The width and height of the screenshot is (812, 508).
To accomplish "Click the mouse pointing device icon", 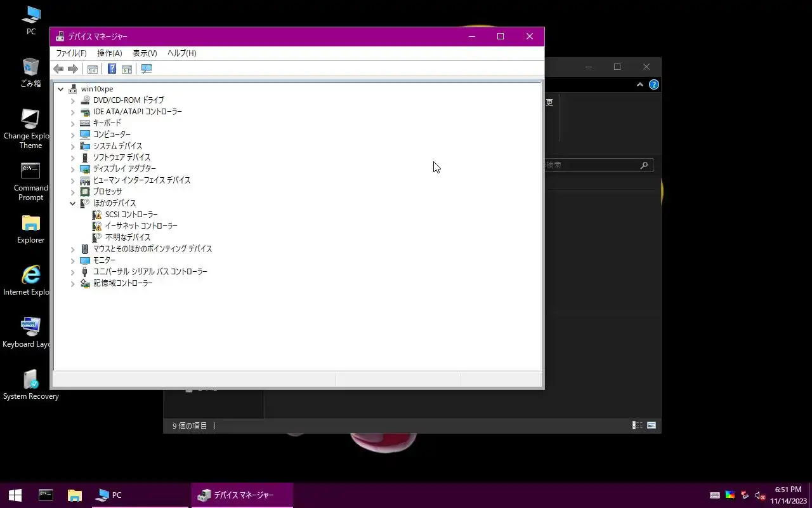I will pos(85,249).
